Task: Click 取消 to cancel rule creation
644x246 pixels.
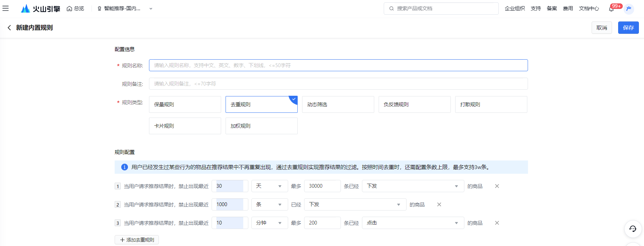Action: 601,28
